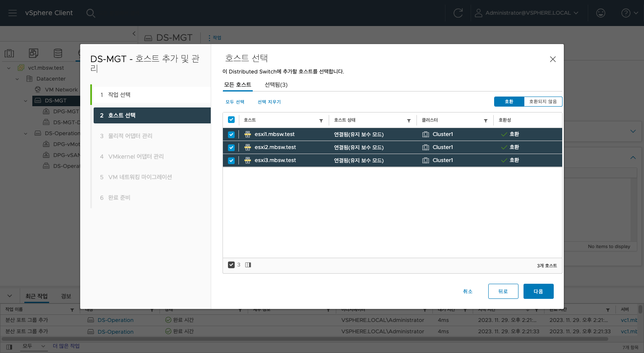Click the vc1.mbsw.test vCenter icon
The width and height of the screenshot is (644, 353).
[x=21, y=68]
